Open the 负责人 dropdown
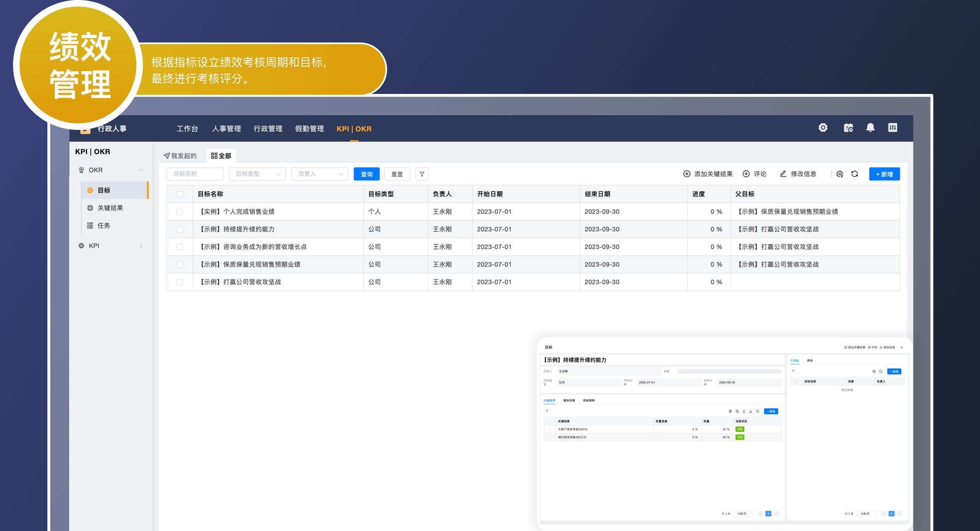Screen dimensions: 980x531 pos(320,174)
